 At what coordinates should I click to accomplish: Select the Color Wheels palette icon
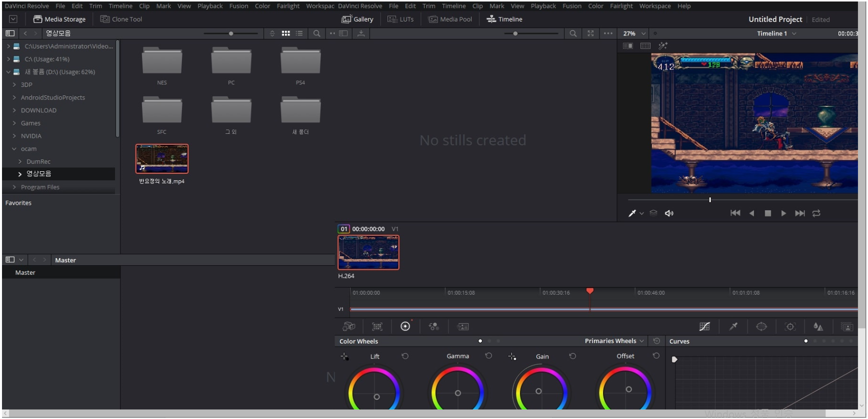click(x=405, y=326)
